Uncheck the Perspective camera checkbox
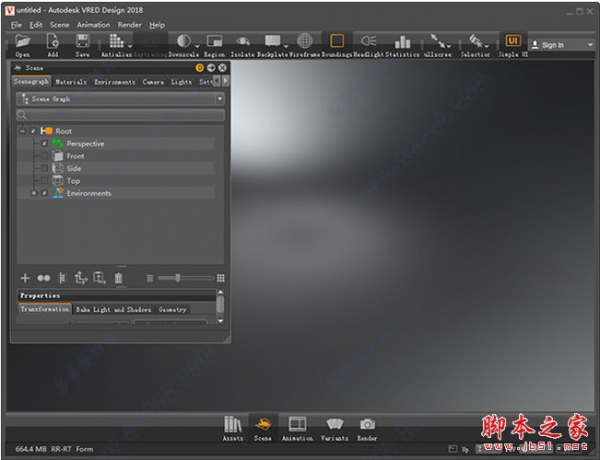 [x=44, y=144]
